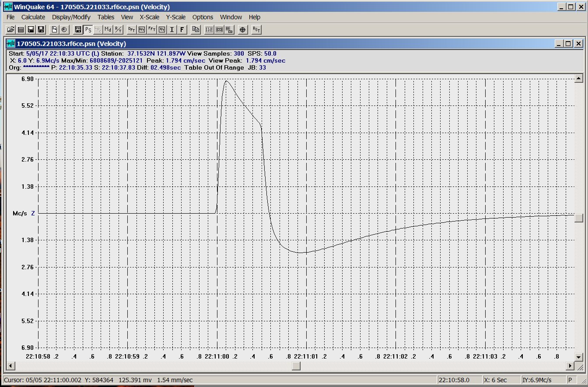
Task: Click the vertical scrollbar thumb
Action: (x=579, y=218)
